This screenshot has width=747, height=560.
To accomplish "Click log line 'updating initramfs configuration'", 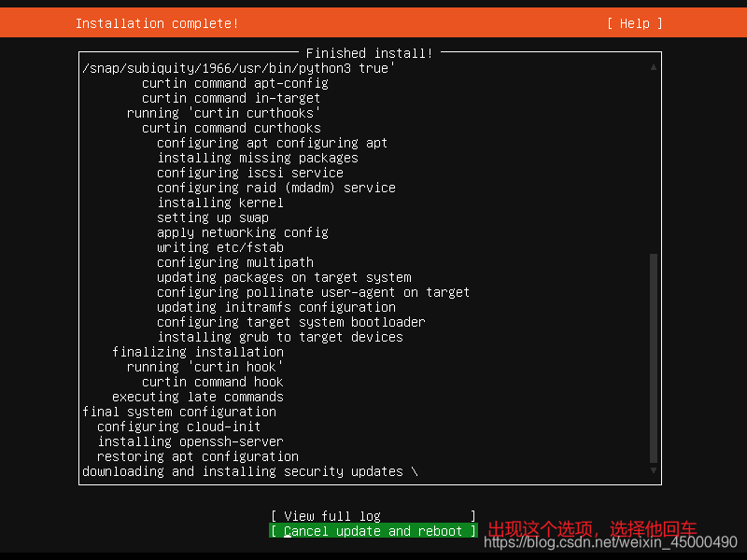I will point(276,307).
